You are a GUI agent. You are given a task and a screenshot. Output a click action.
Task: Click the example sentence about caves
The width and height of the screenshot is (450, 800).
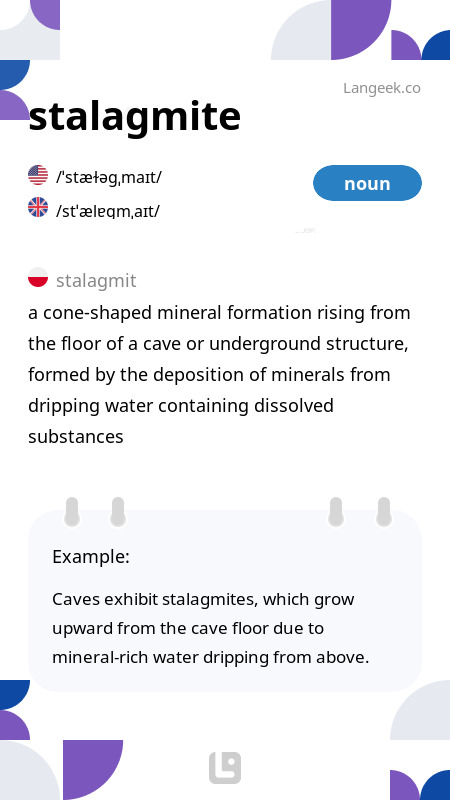pos(210,628)
